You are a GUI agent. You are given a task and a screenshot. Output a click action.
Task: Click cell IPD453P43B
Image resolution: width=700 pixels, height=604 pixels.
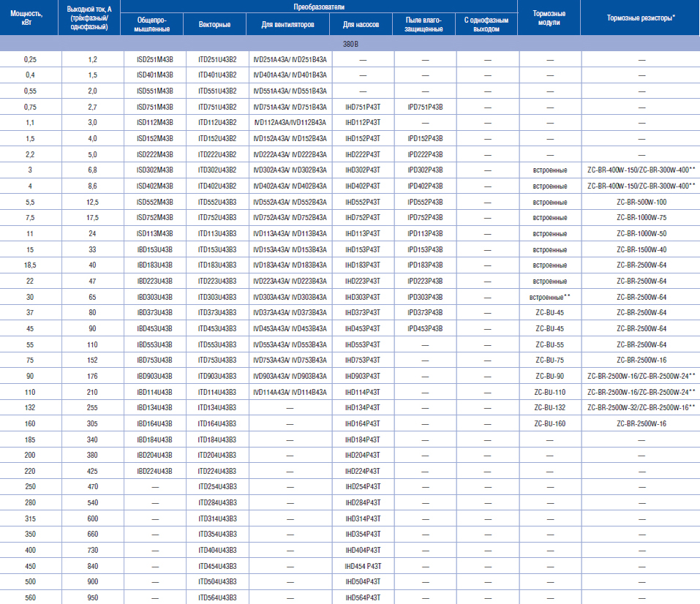point(426,328)
